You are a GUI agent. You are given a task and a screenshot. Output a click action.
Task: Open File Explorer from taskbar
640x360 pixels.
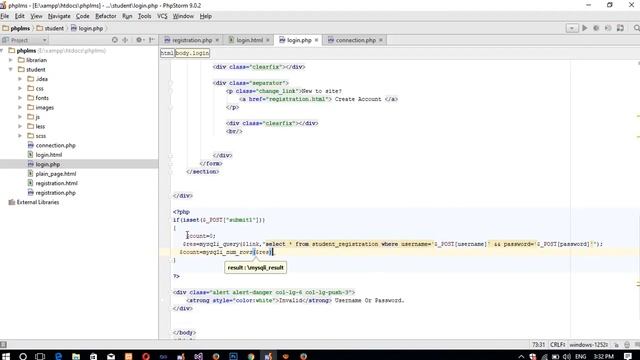(x=76, y=356)
